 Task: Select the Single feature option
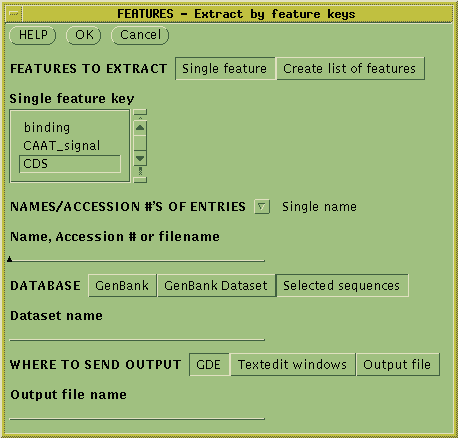(x=225, y=69)
